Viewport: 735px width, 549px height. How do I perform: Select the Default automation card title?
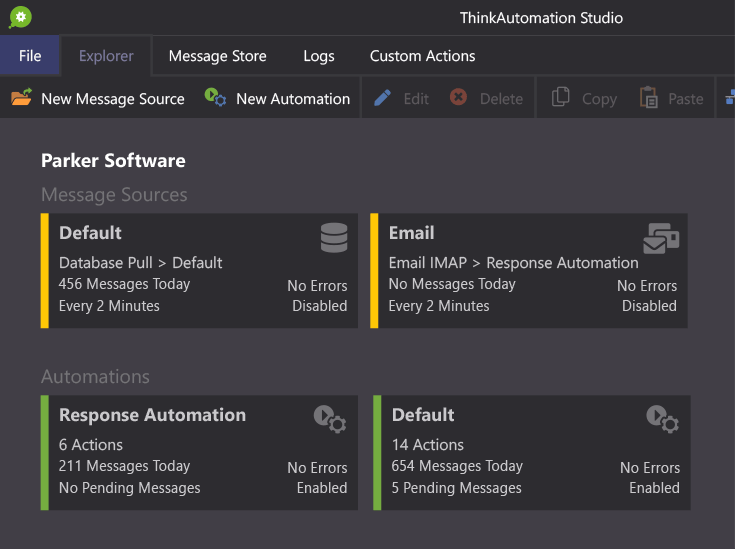423,415
